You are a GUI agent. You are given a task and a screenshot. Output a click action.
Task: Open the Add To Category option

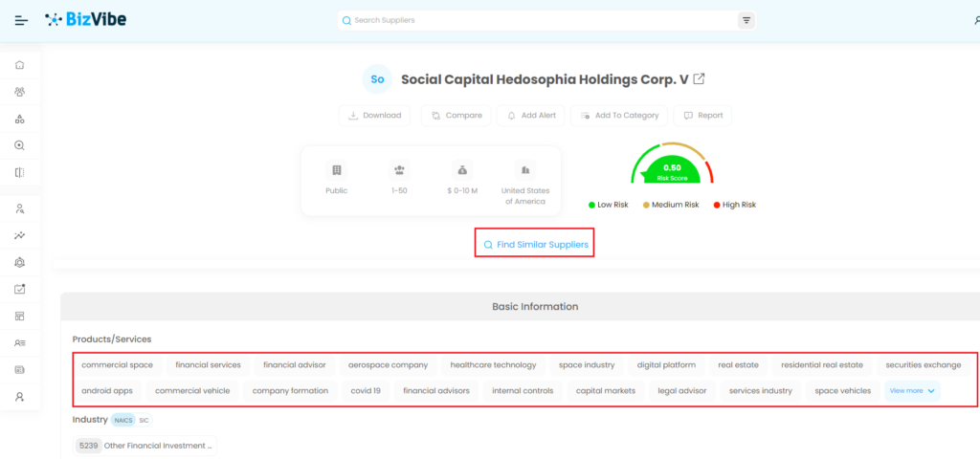619,116
